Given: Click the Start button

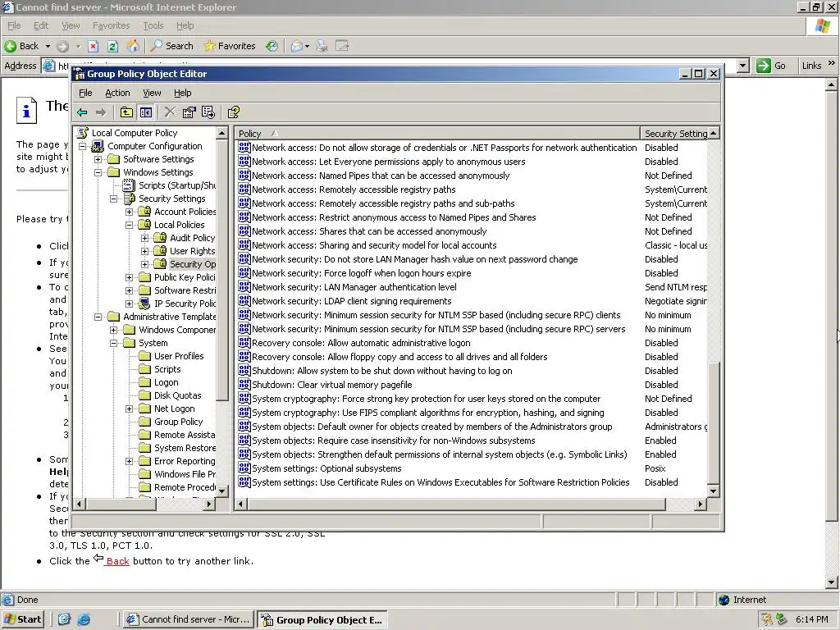Looking at the screenshot, I should [22, 620].
